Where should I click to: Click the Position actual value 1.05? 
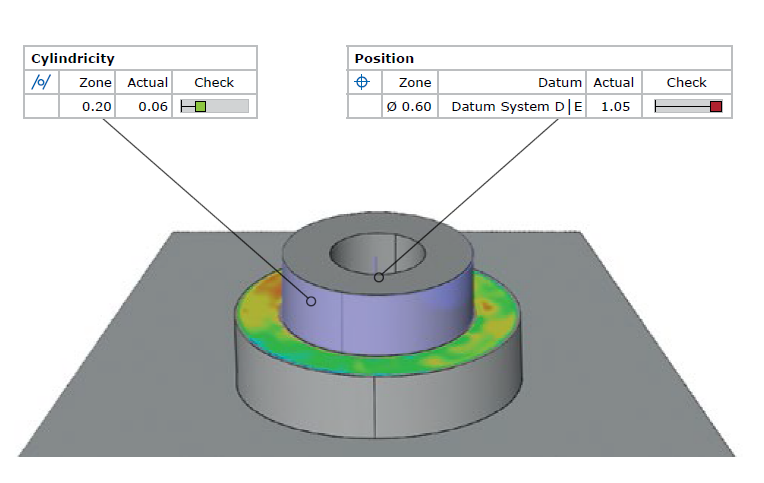(x=613, y=106)
